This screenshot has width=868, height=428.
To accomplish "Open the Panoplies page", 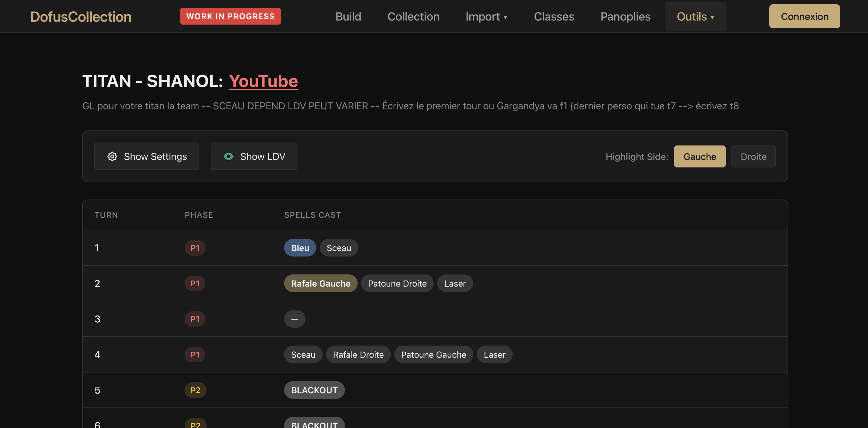I will (x=625, y=16).
